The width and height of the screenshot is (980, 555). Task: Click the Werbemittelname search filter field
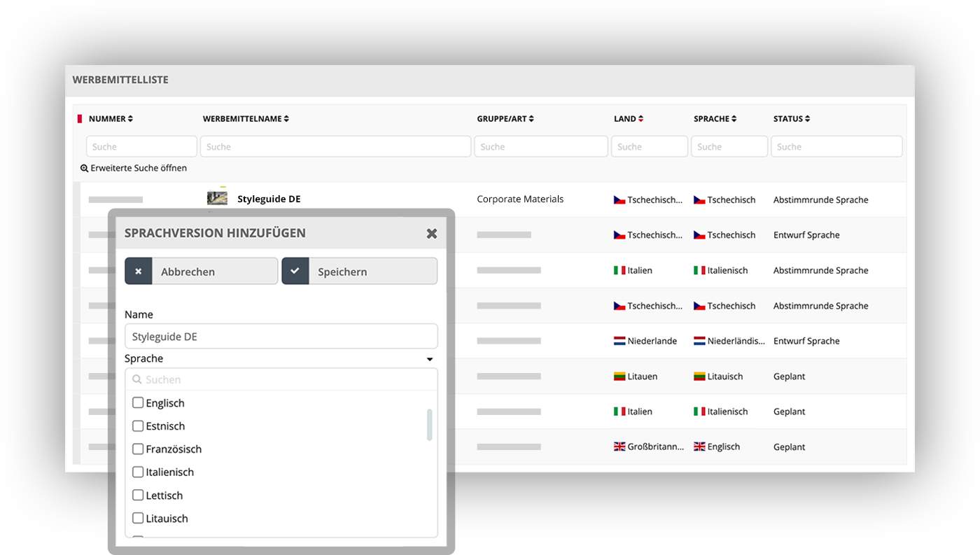click(335, 146)
